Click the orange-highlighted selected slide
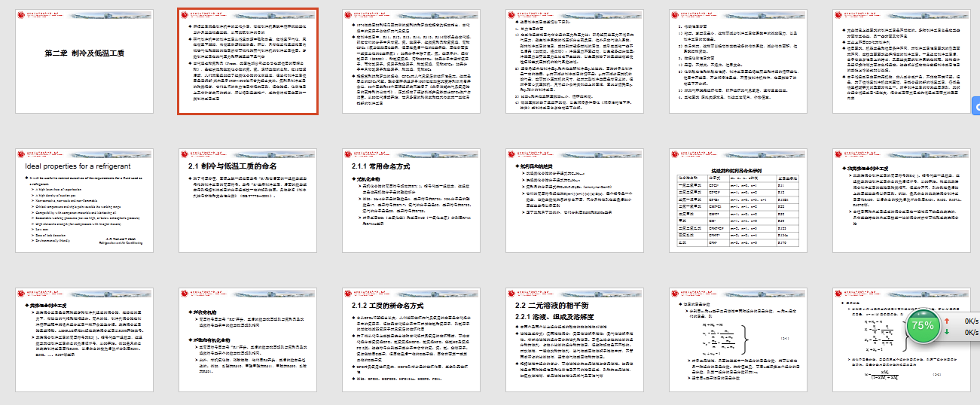This screenshot has height=405, width=980. pos(247,62)
